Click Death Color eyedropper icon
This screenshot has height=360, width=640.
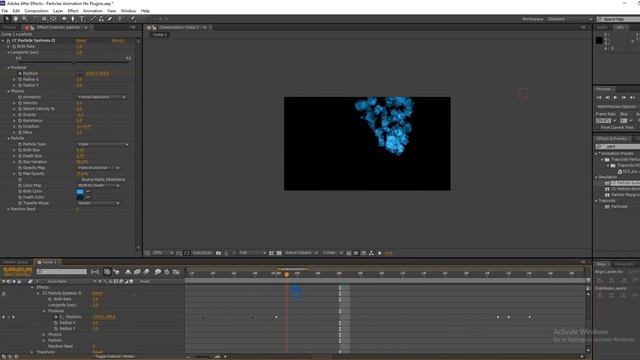(88, 197)
